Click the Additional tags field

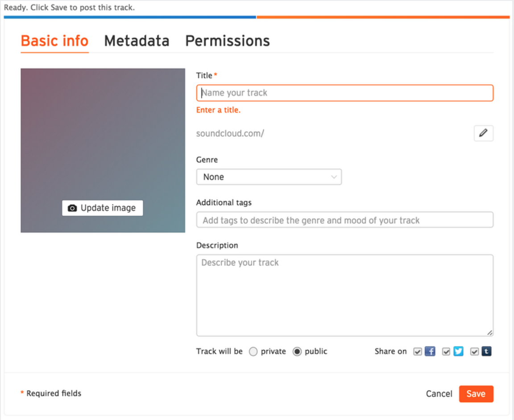(344, 220)
